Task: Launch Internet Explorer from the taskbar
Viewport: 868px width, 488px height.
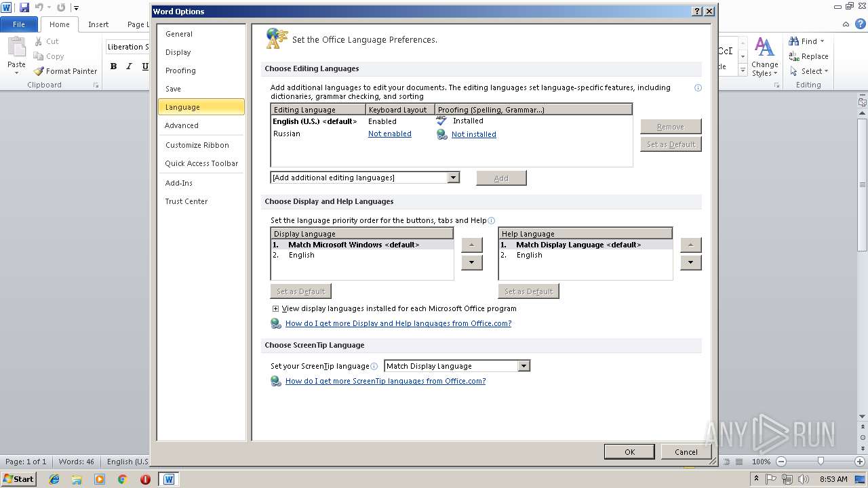Action: (54, 479)
